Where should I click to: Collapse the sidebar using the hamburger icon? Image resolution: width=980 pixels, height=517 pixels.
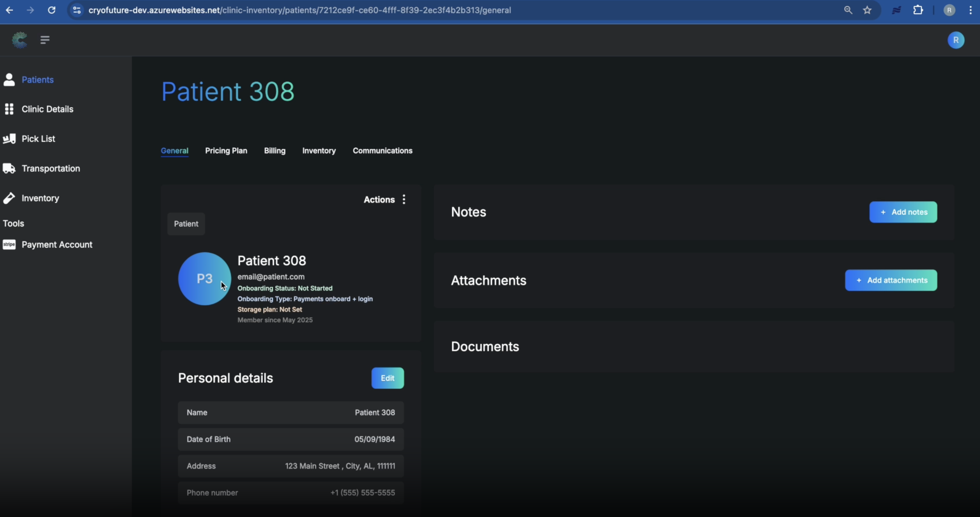pos(44,40)
